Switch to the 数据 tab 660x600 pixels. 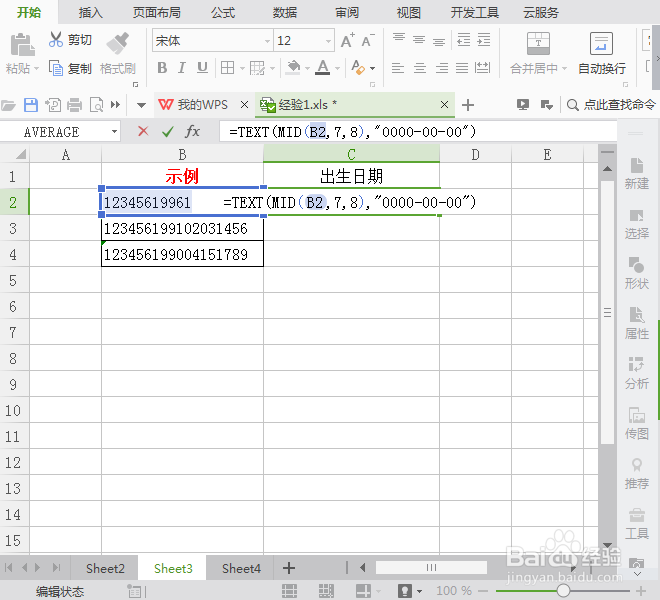tap(285, 13)
